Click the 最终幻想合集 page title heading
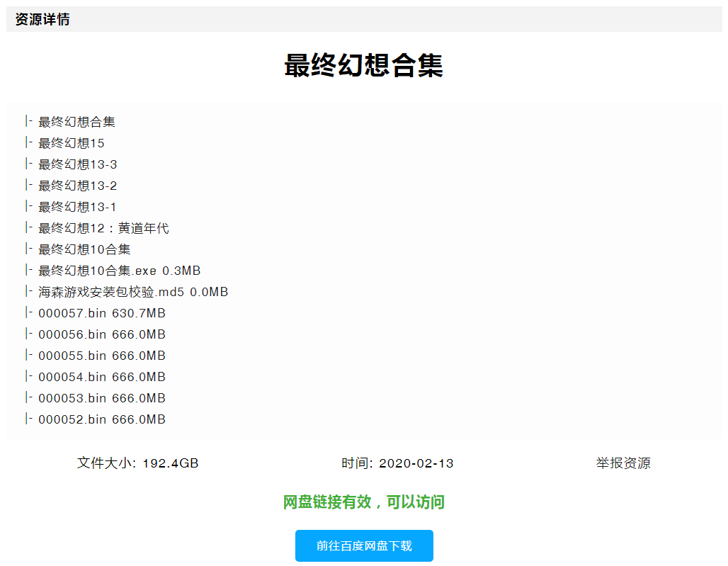The image size is (728, 566). pos(364,65)
